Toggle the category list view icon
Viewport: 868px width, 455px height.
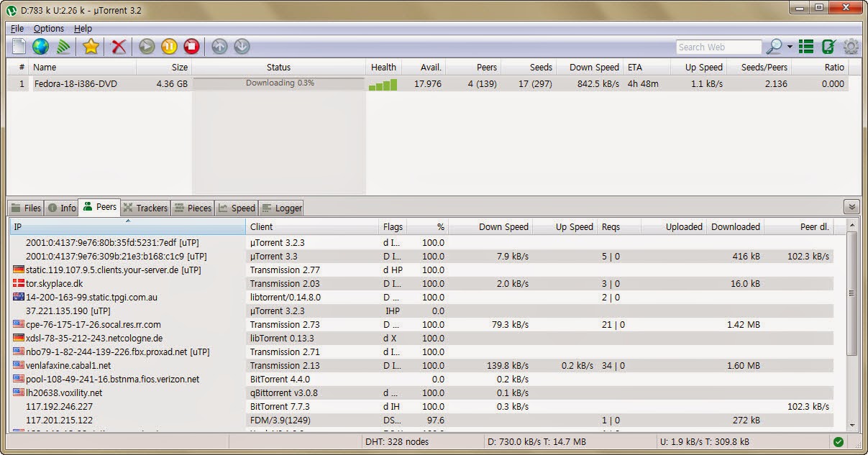pyautogui.click(x=806, y=47)
